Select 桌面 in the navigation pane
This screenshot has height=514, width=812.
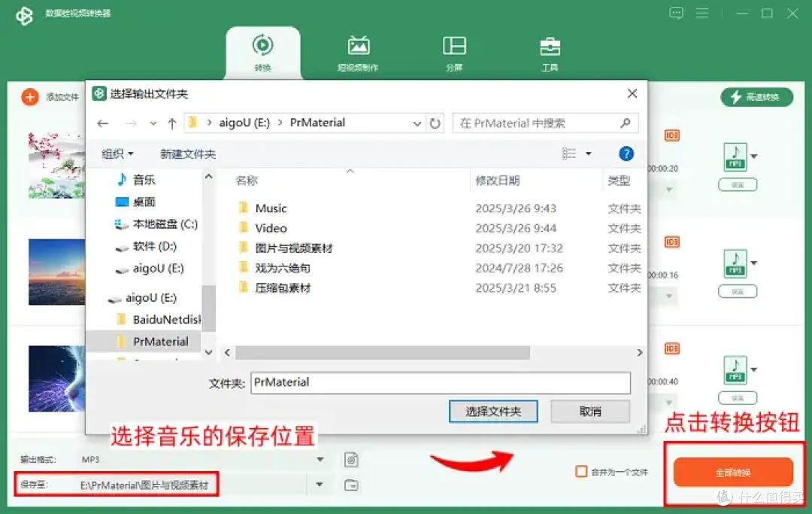pos(144,202)
